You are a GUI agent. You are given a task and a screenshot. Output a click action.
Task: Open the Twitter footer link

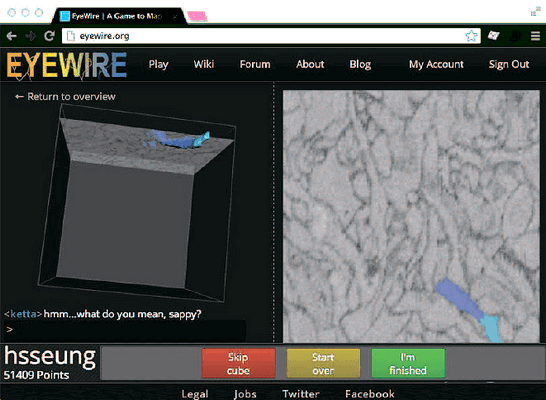tap(301, 394)
